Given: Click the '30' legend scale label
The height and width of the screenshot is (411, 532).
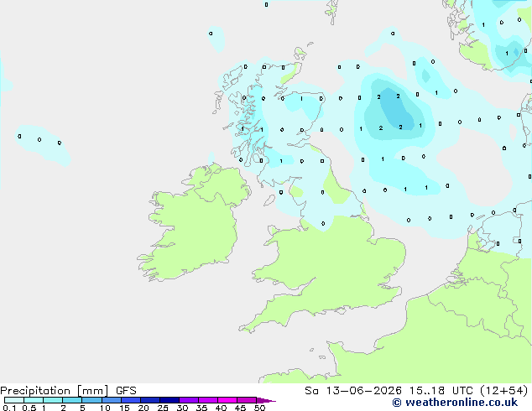Looking at the screenshot, I should pyautogui.click(x=182, y=408).
